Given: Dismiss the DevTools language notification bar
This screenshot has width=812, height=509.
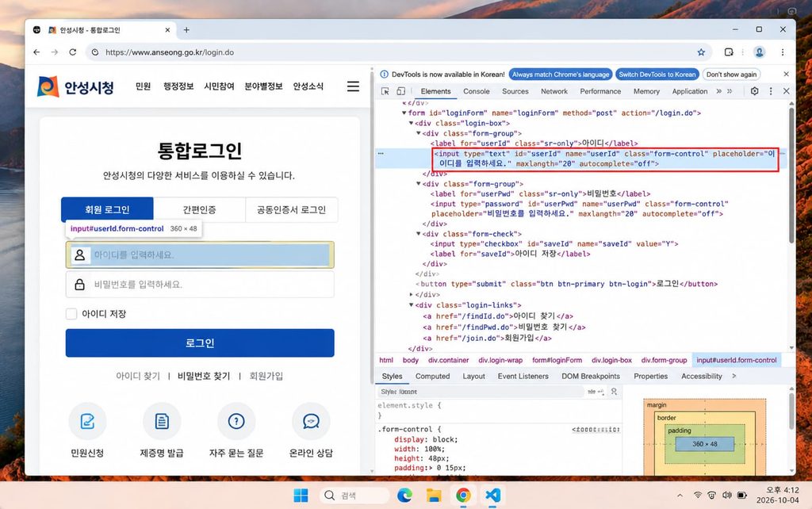Looking at the screenshot, I should (786, 74).
